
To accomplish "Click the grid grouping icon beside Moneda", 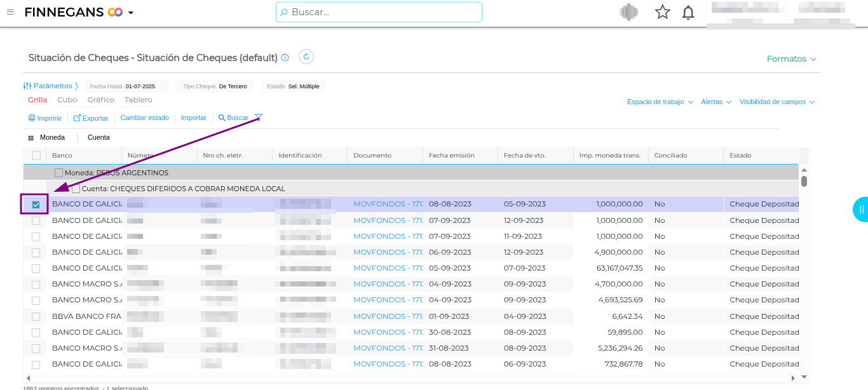I will coord(31,138).
